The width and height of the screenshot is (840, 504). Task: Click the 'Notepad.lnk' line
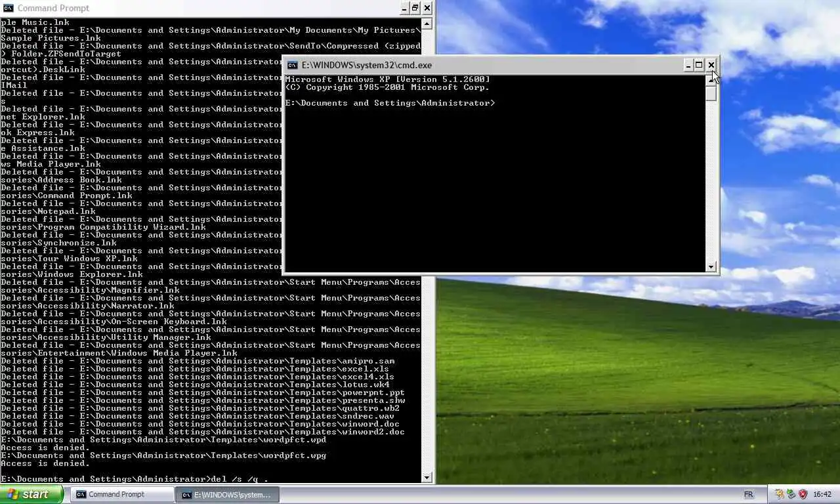click(x=47, y=211)
